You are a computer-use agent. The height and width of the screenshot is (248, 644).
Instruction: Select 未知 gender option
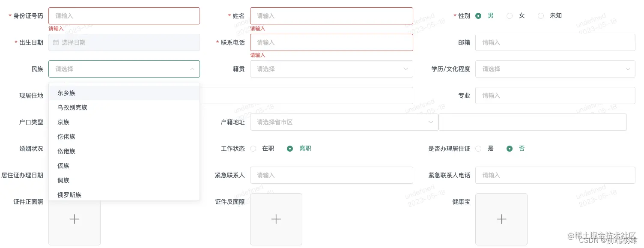541,15
